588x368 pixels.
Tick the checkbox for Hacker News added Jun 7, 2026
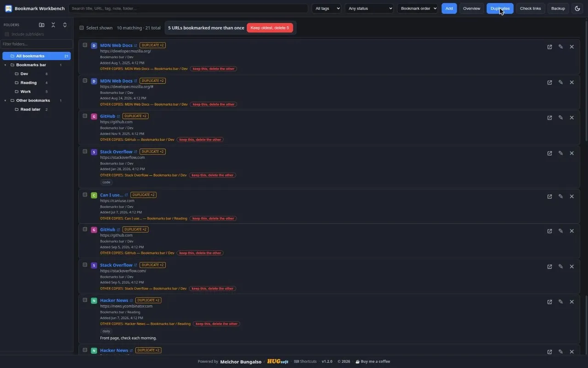85,300
